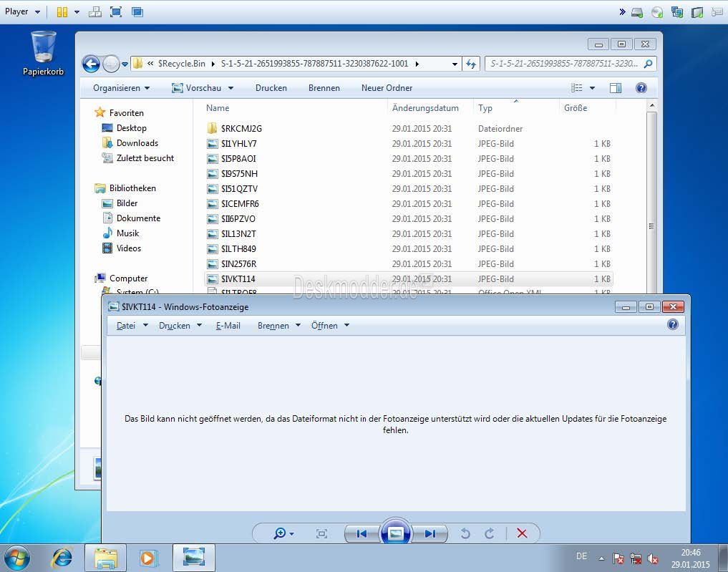
Task: Create a Neuer Ordner
Action: click(387, 88)
